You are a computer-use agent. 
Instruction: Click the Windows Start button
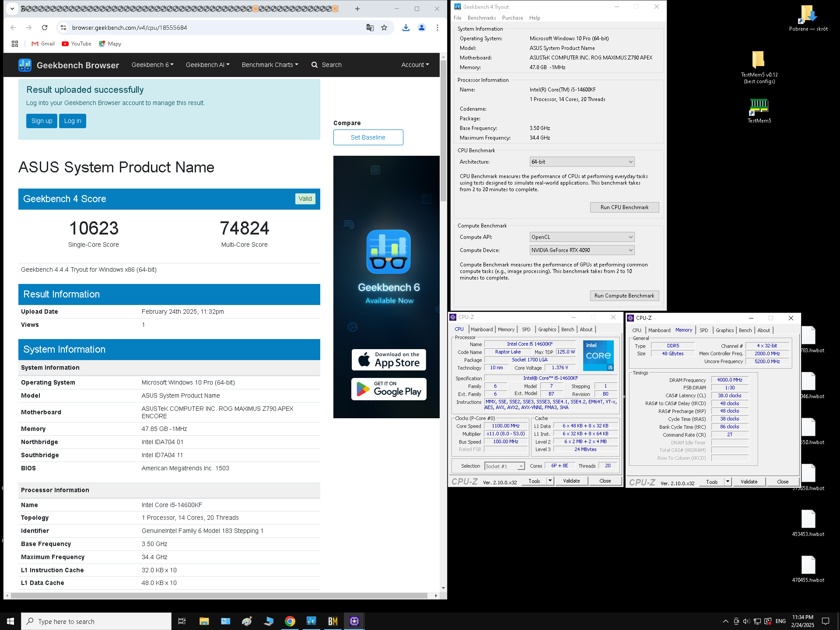click(x=10, y=621)
